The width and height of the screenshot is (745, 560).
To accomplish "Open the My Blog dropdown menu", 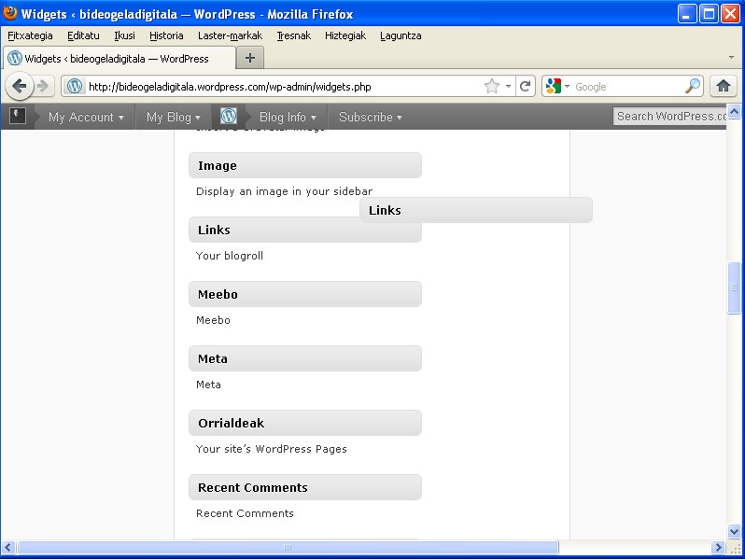I will click(173, 117).
